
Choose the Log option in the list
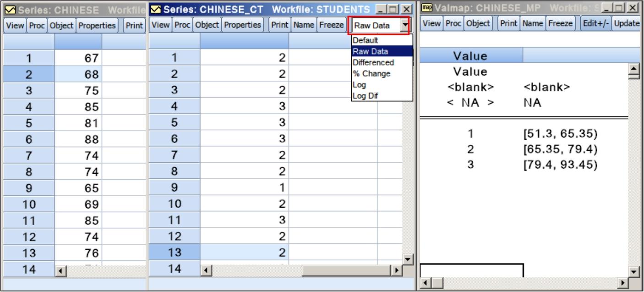tap(382, 84)
